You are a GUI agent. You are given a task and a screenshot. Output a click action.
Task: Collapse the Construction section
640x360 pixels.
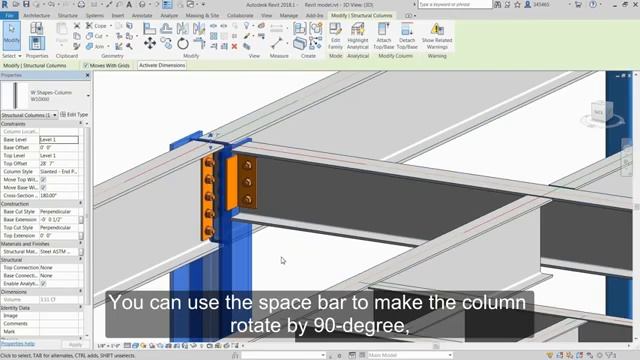pyautogui.click(x=80, y=203)
